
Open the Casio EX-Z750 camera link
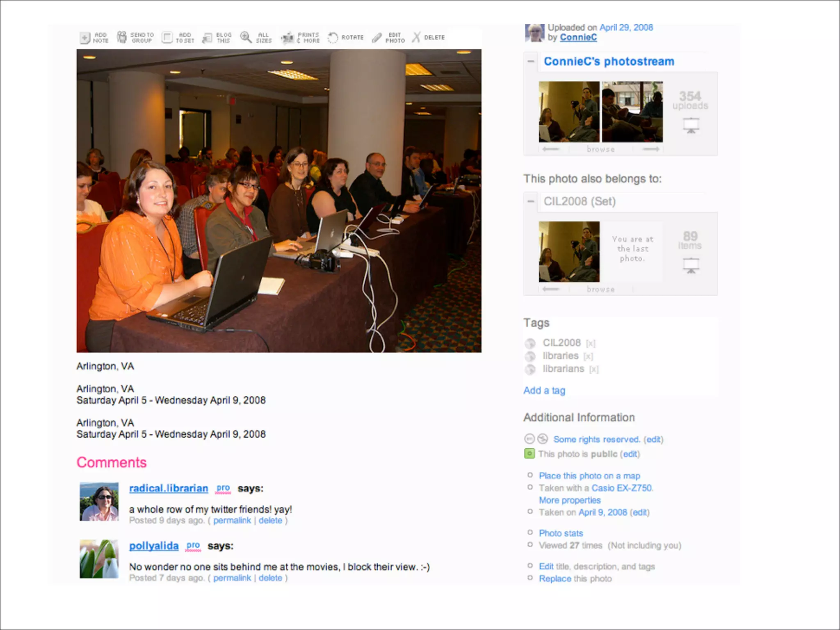pos(622,488)
